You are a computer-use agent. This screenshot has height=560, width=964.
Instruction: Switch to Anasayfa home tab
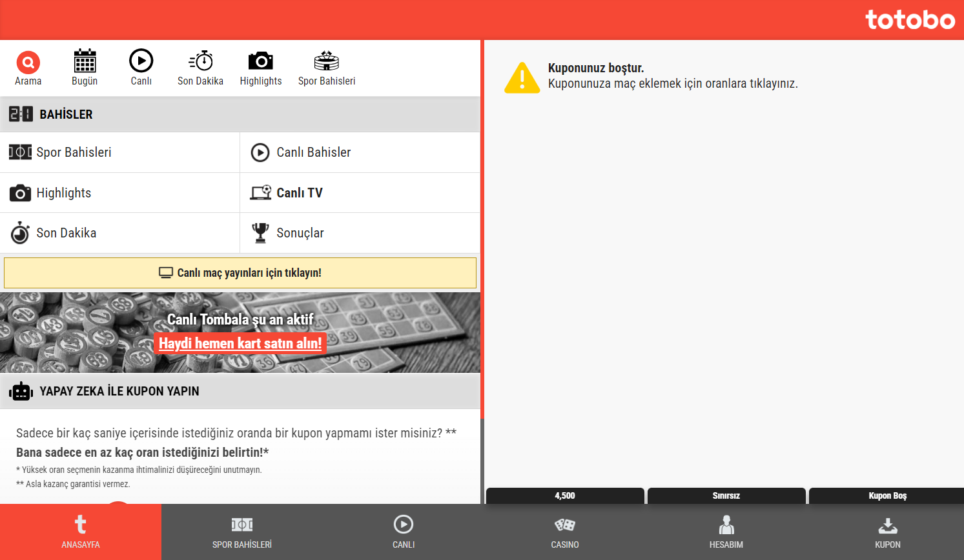(x=81, y=532)
